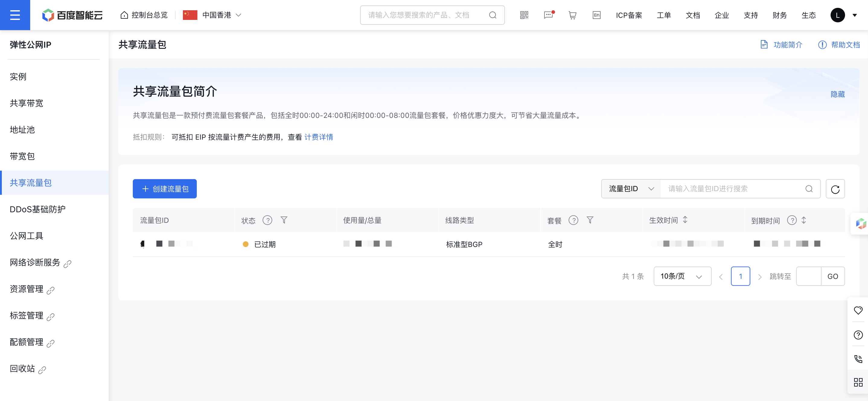
Task: Open the QR code icon
Action: click(x=524, y=15)
